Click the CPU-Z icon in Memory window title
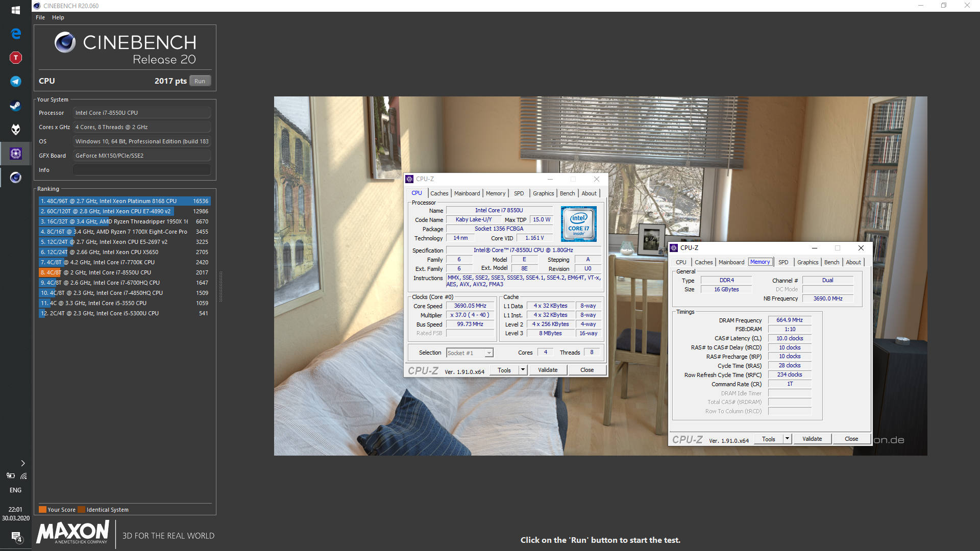The image size is (980, 551). click(x=674, y=248)
